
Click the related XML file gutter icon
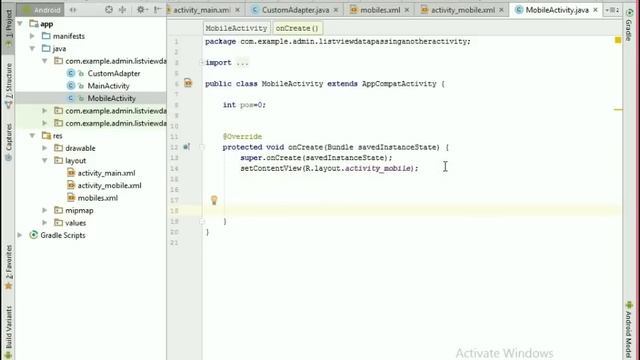click(188, 83)
